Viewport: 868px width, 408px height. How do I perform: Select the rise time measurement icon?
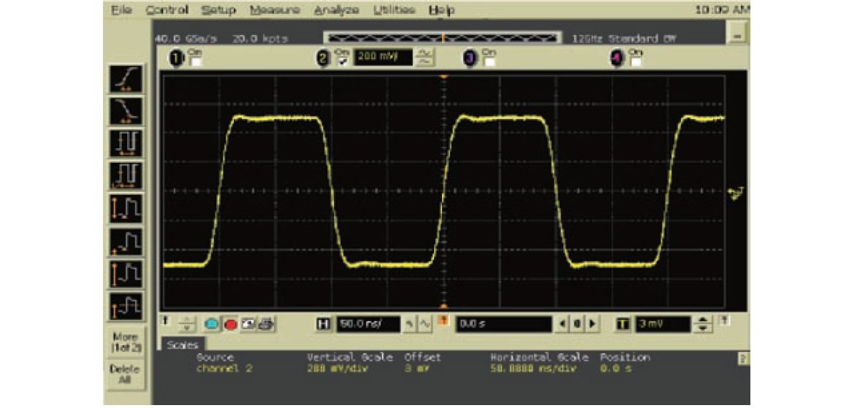pos(126,78)
